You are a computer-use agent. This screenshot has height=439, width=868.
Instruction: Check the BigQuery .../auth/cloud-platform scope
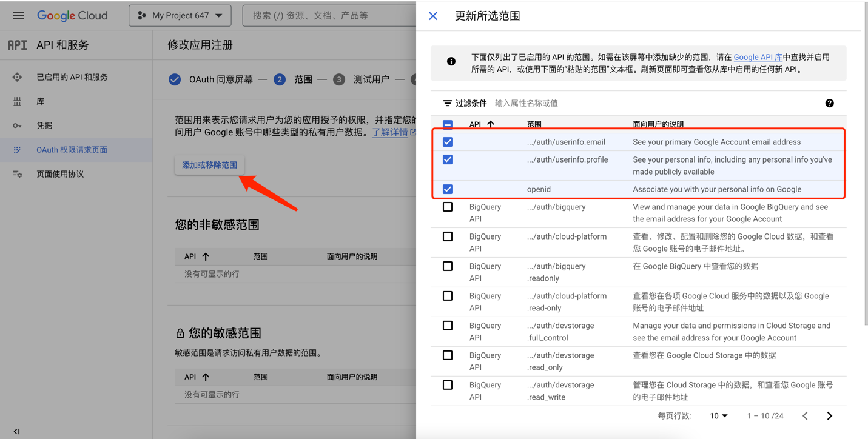448,236
